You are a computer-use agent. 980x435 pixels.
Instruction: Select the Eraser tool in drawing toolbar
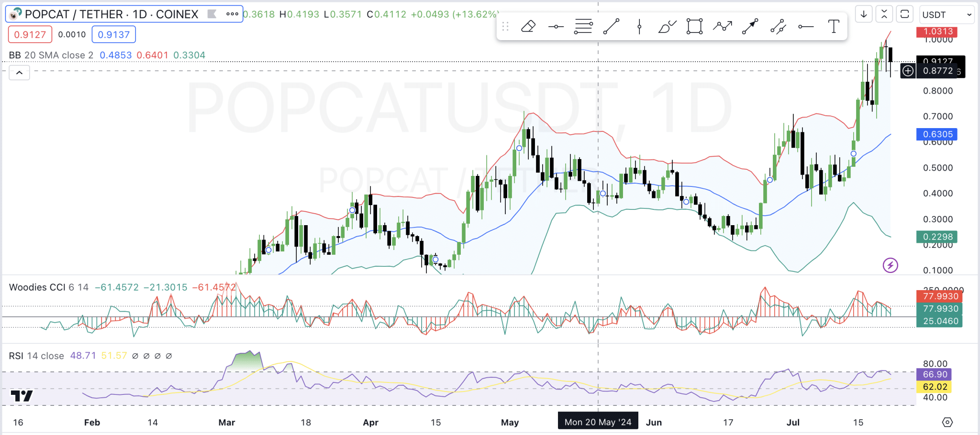[x=528, y=26]
